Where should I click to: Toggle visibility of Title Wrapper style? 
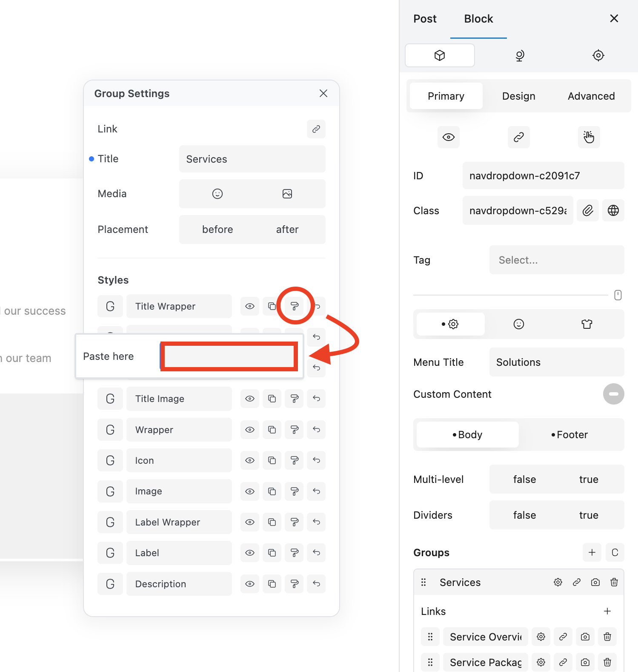[x=250, y=306]
